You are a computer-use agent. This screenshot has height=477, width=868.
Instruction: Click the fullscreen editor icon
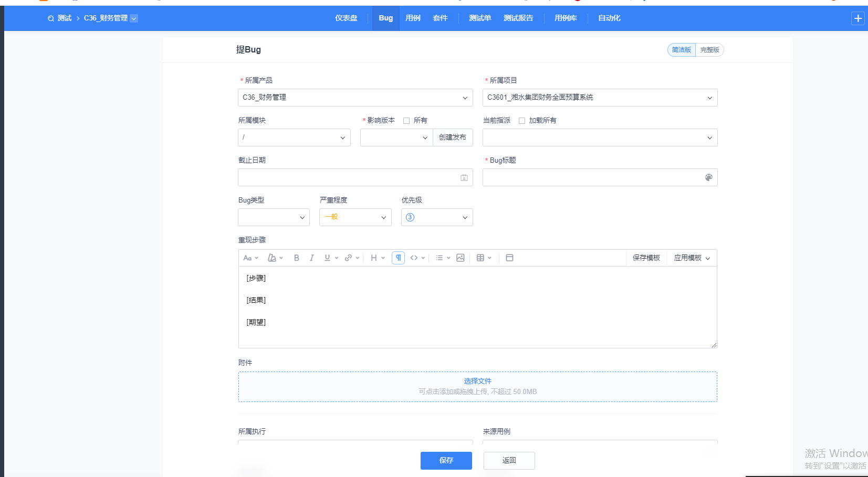(509, 258)
